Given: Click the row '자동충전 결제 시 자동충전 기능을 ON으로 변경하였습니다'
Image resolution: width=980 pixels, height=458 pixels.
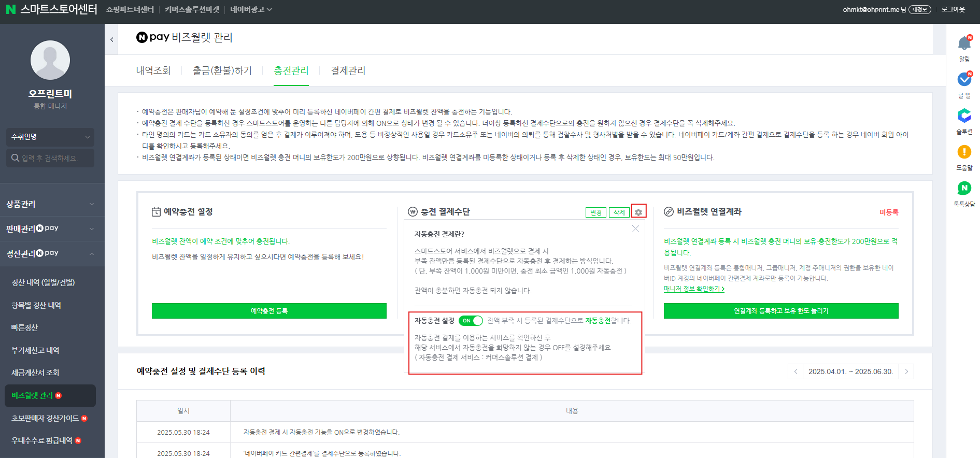Looking at the screenshot, I should [x=525, y=432].
